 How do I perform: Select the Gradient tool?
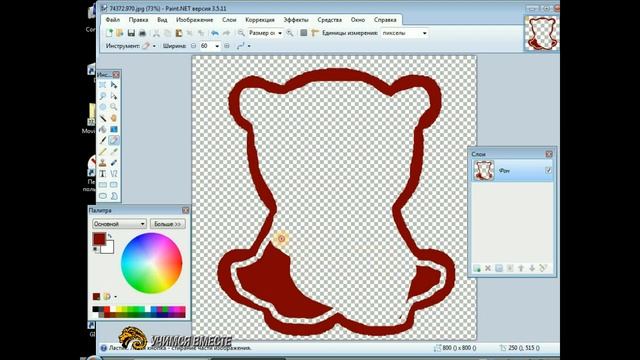(x=114, y=129)
